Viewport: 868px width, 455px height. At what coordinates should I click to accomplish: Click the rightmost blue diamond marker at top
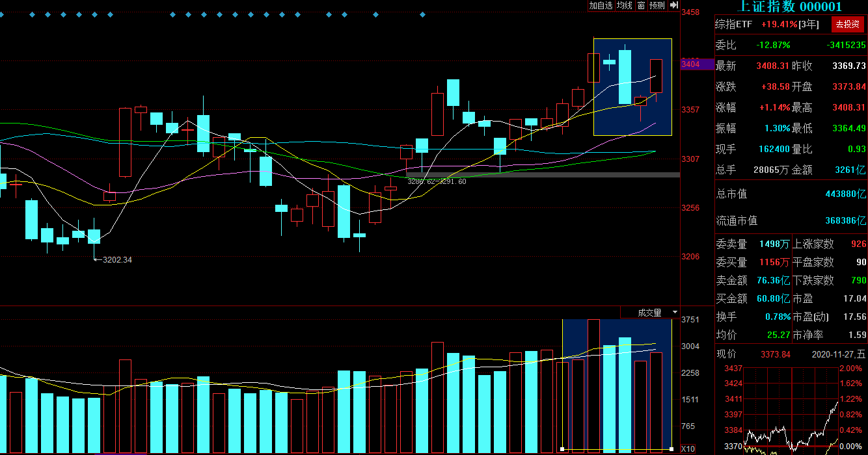(423, 14)
